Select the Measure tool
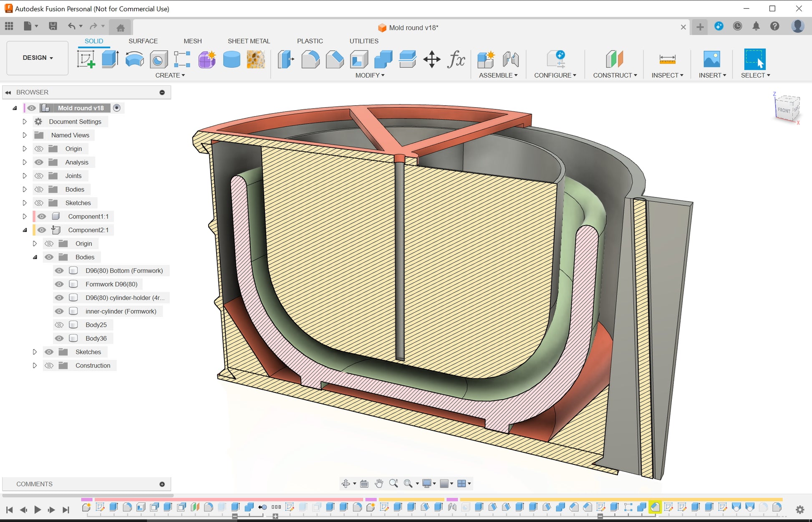The height and width of the screenshot is (522, 812). pos(667,59)
